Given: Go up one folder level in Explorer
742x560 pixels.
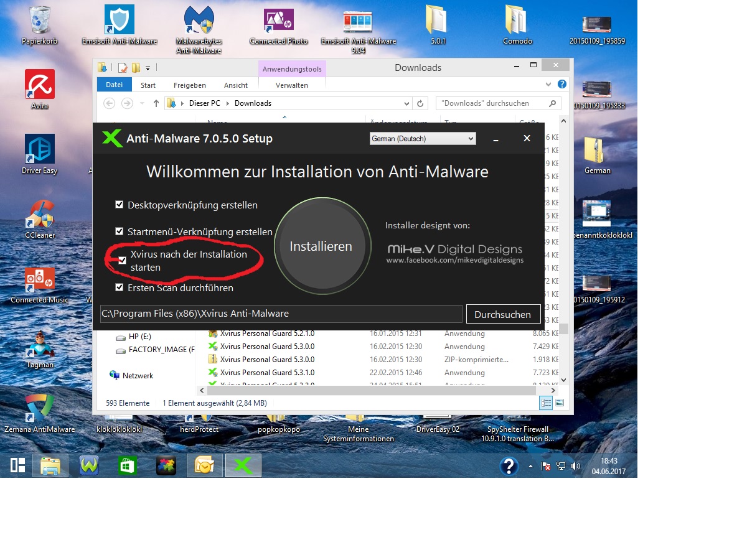Looking at the screenshot, I should (x=156, y=103).
